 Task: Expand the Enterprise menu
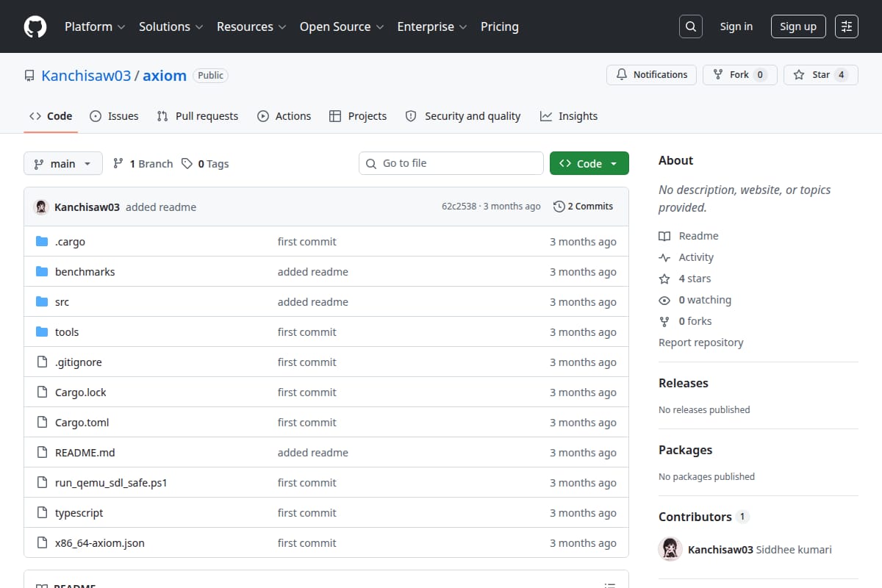coord(432,26)
